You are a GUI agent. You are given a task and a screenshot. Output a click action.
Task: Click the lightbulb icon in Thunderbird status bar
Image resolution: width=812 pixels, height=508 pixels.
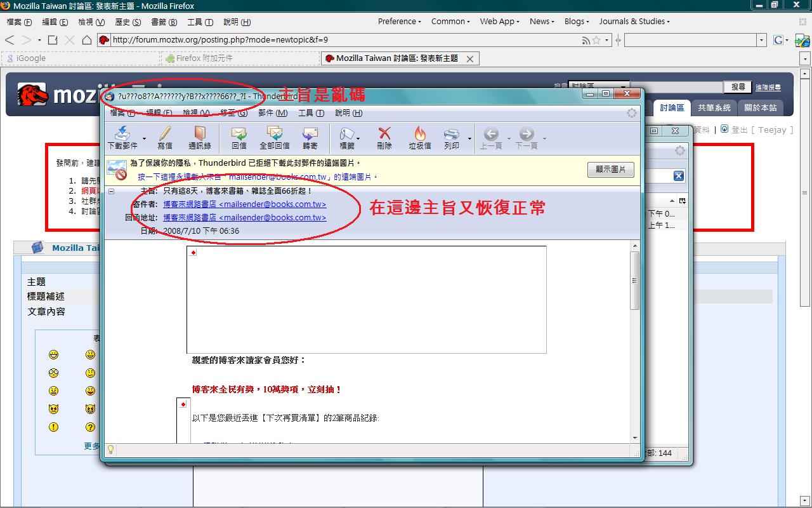click(x=110, y=450)
